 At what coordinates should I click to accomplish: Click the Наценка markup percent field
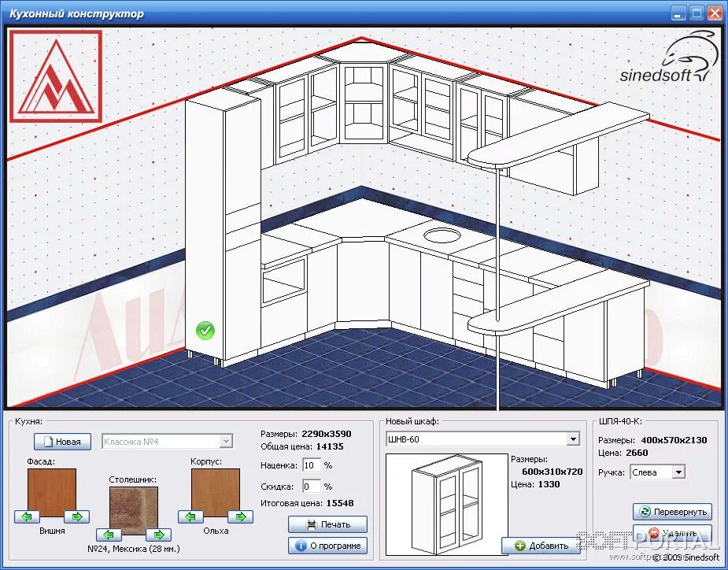pyautogui.click(x=312, y=465)
